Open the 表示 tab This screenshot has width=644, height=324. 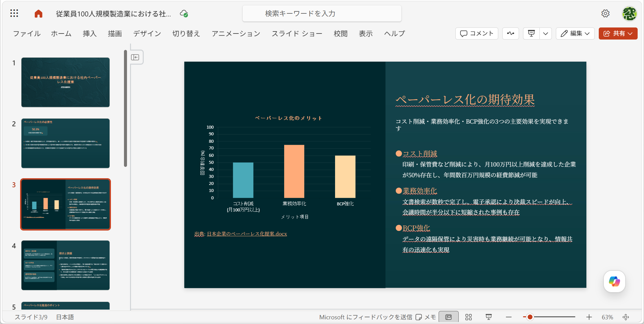[366, 34]
